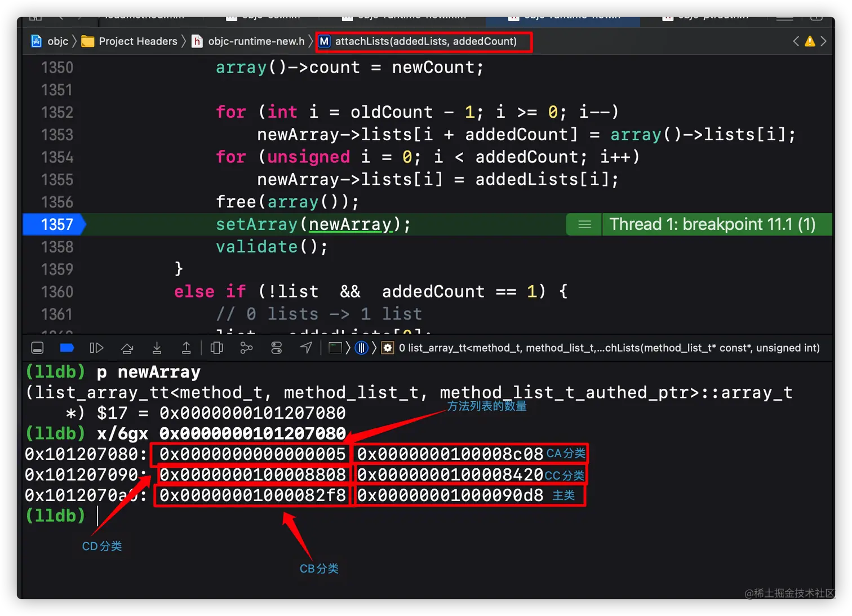The image size is (852, 616).
Task: Click validate() on line 1358
Action: coord(272,247)
